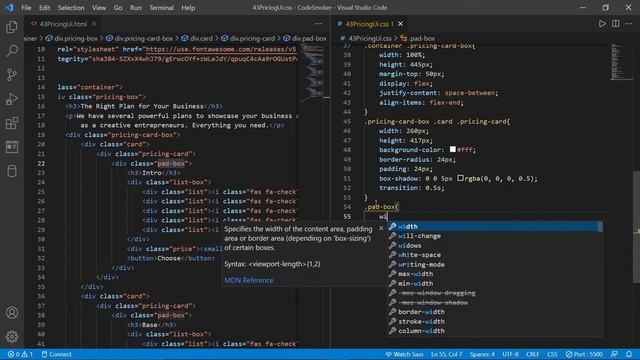Click the rgba box-shadow color swatch
640x360 pixels.
(460, 178)
